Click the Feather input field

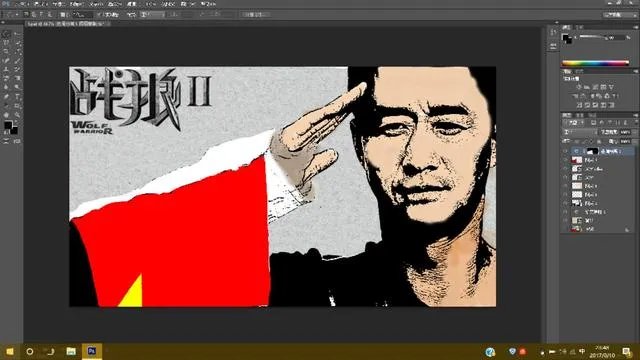tap(83, 15)
